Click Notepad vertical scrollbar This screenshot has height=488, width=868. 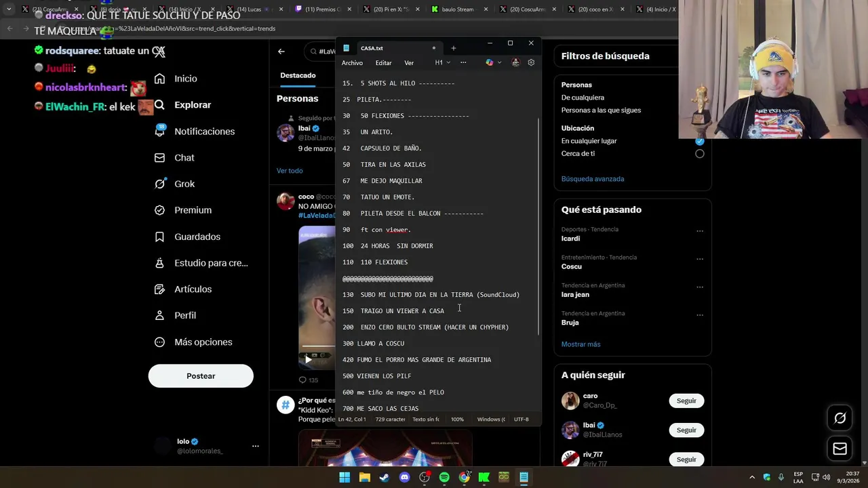coord(538,227)
